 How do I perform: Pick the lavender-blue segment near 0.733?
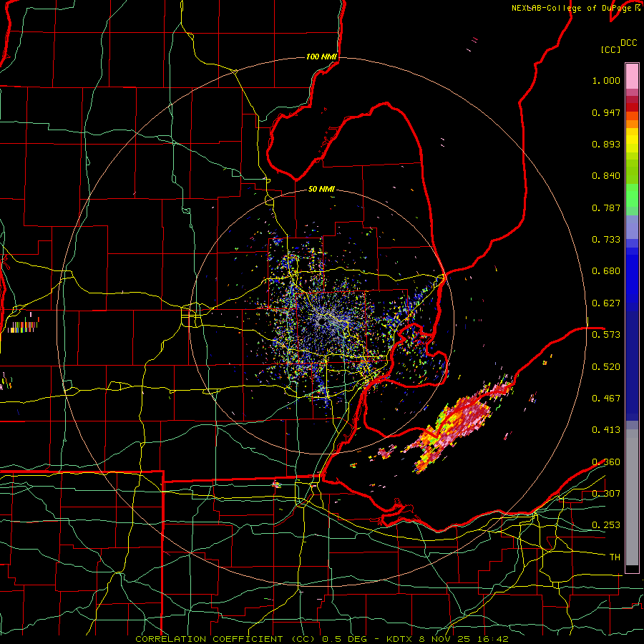632,227
